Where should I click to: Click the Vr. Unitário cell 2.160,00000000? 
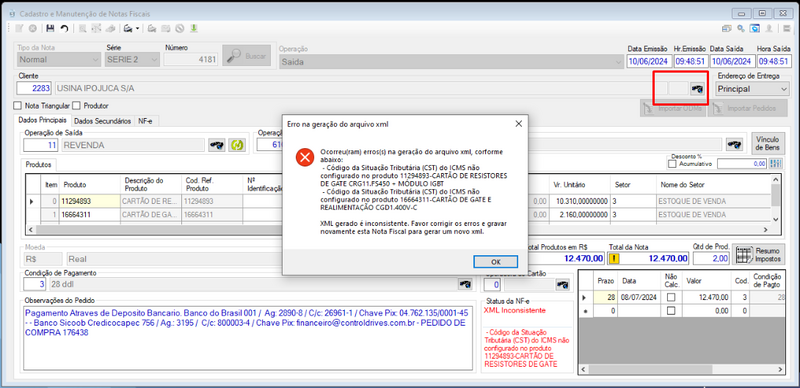[580, 215]
